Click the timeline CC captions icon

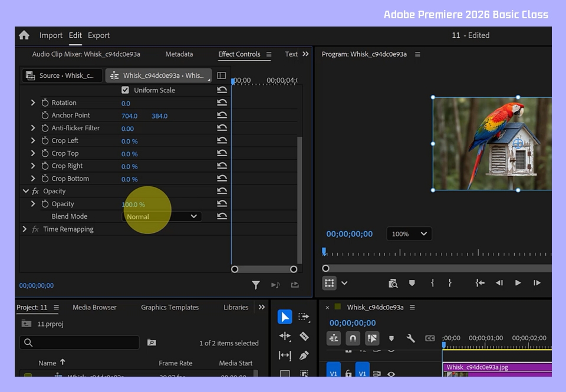click(x=430, y=338)
